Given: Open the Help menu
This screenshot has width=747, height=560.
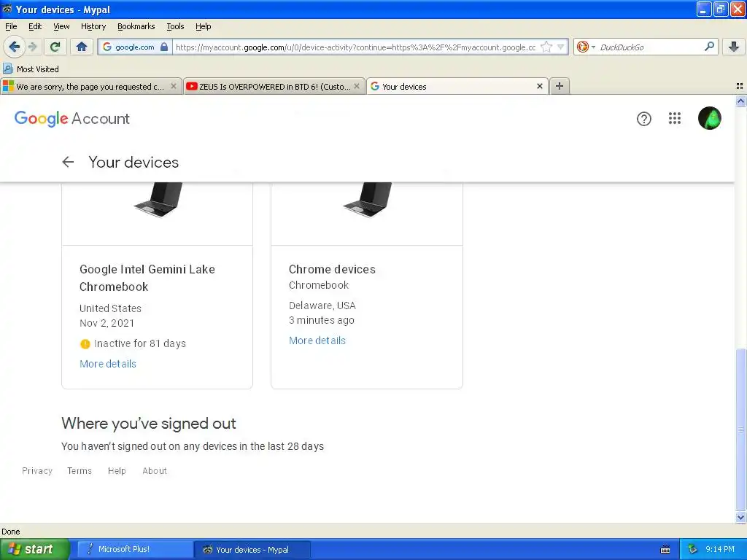Looking at the screenshot, I should [x=204, y=26].
